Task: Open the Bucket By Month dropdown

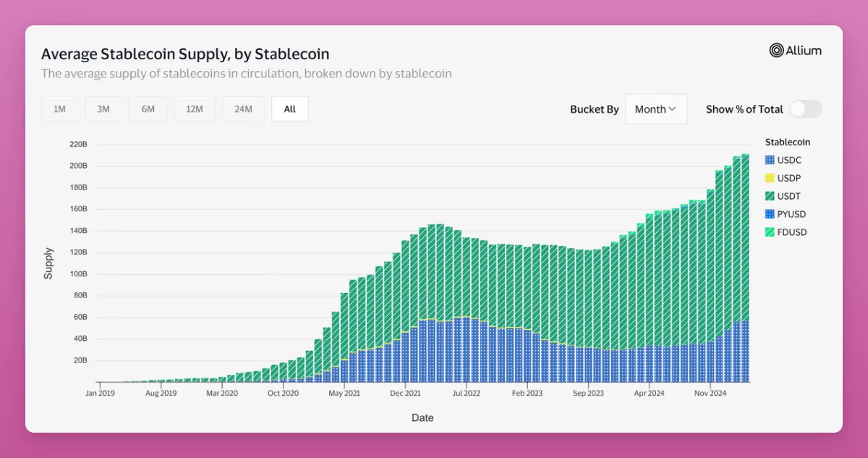Action: pos(656,109)
